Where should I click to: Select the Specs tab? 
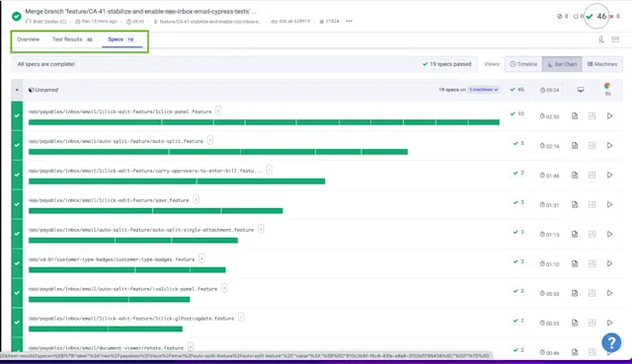point(120,39)
